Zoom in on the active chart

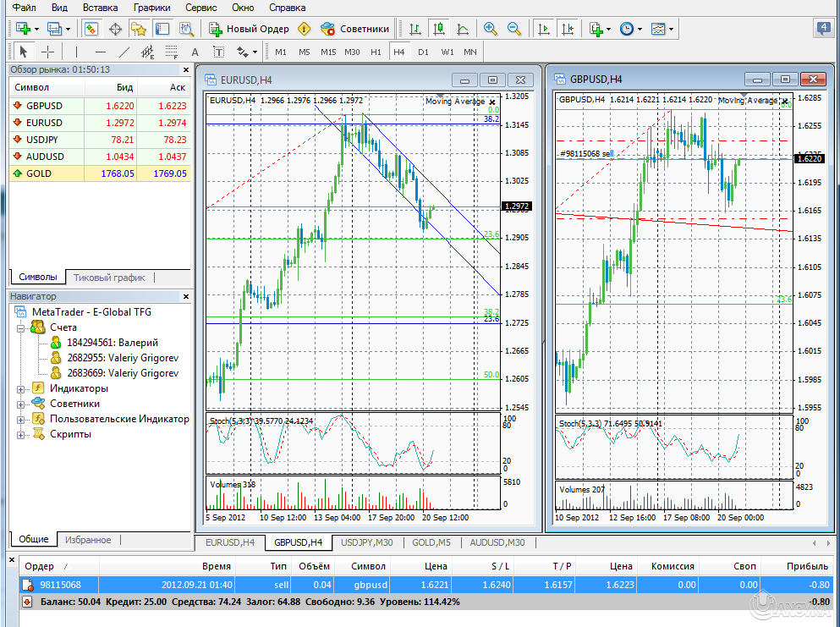click(490, 28)
